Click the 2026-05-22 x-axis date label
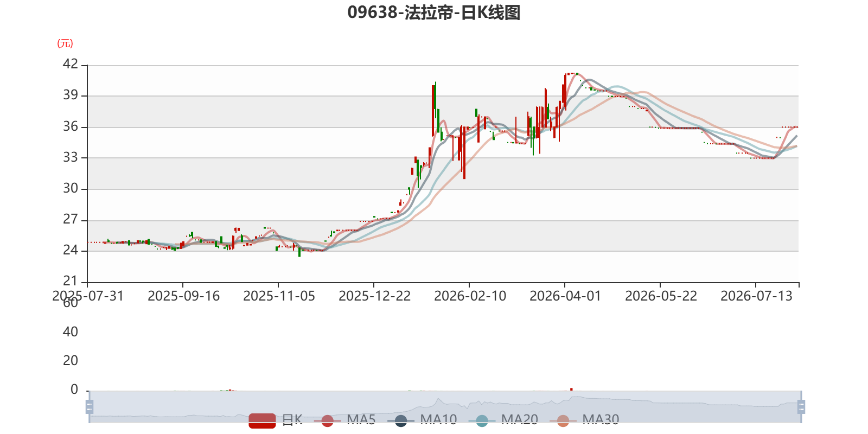The image size is (868, 434). tap(661, 296)
